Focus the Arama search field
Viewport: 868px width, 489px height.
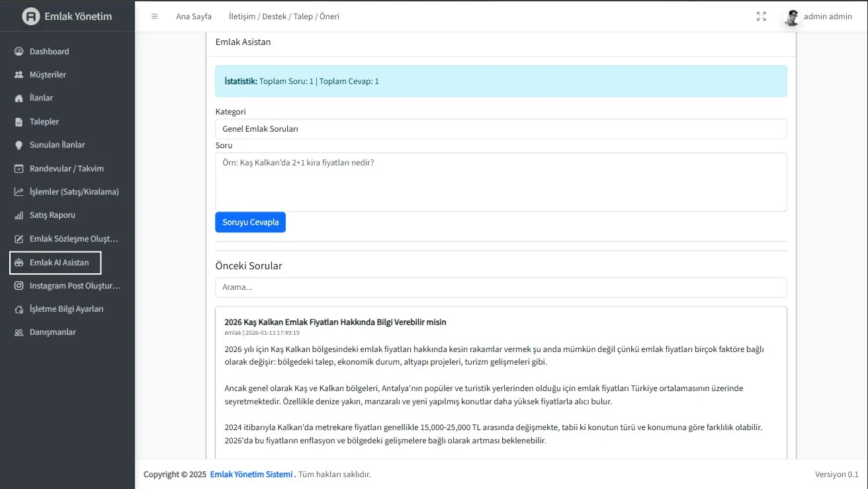click(501, 287)
